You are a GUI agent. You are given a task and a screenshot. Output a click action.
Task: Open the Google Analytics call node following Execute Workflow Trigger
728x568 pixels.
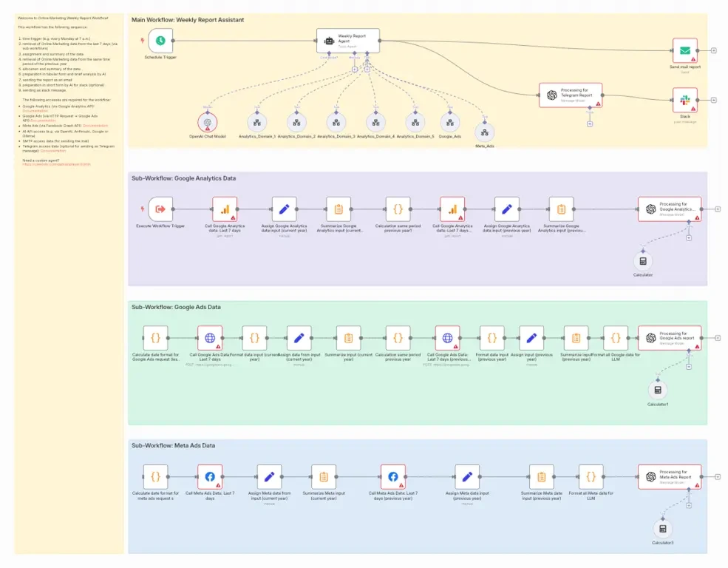[225, 209]
